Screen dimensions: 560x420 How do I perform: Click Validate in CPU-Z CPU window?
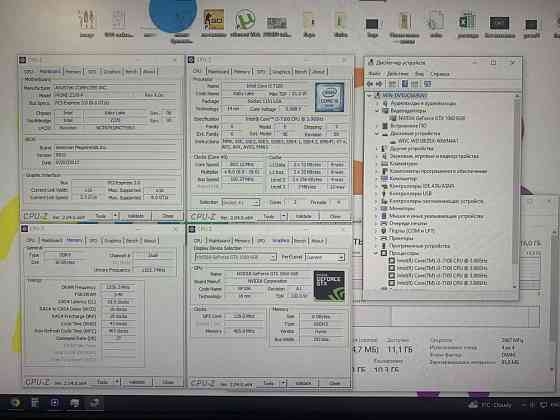coord(304,216)
